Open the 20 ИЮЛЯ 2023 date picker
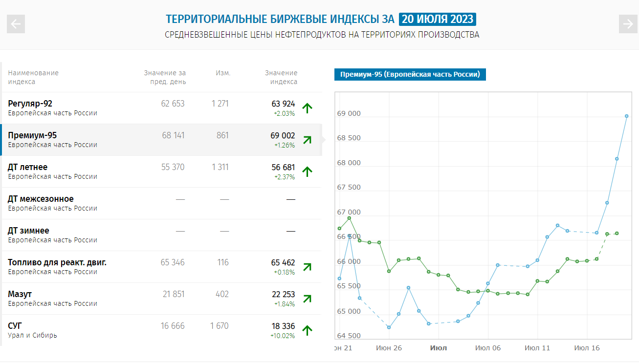 point(437,19)
